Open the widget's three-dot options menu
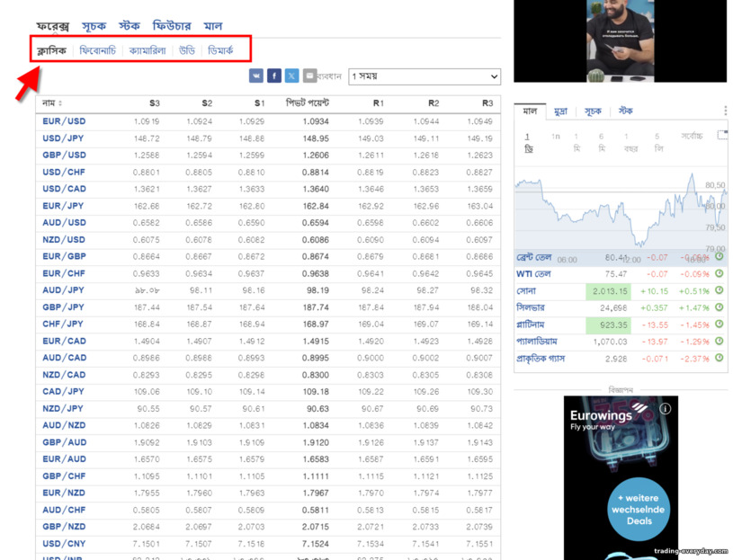This screenshot has height=560, width=733. tap(725, 111)
